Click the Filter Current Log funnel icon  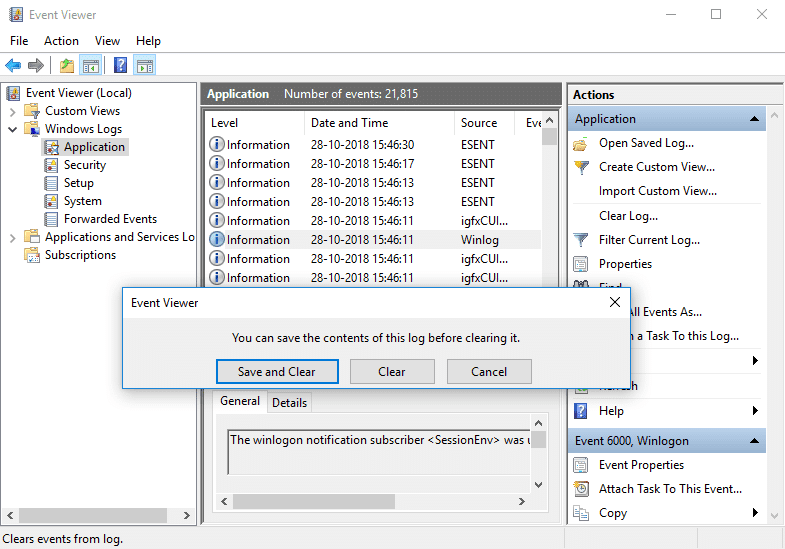pyautogui.click(x=581, y=240)
